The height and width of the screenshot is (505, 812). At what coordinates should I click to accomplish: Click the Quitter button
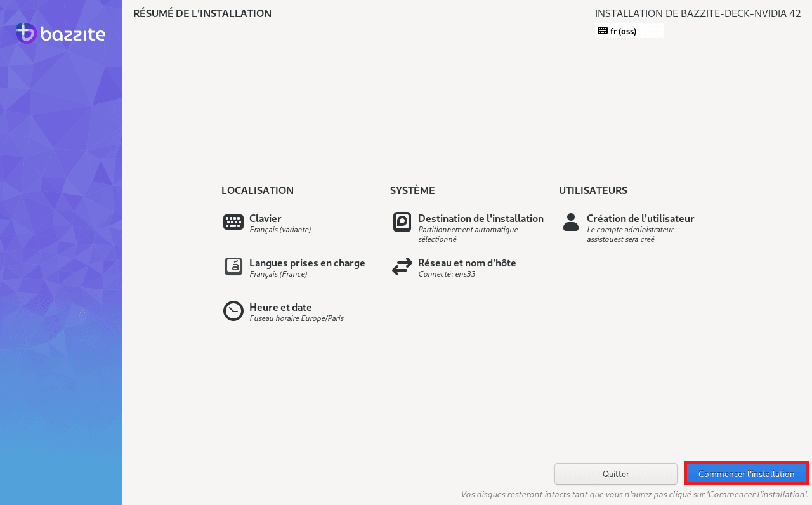(616, 474)
